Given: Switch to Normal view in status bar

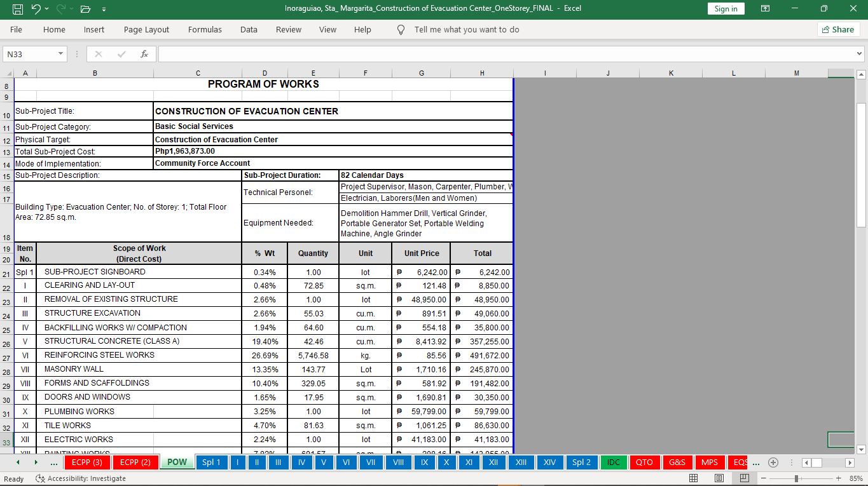Looking at the screenshot, I should (x=694, y=478).
